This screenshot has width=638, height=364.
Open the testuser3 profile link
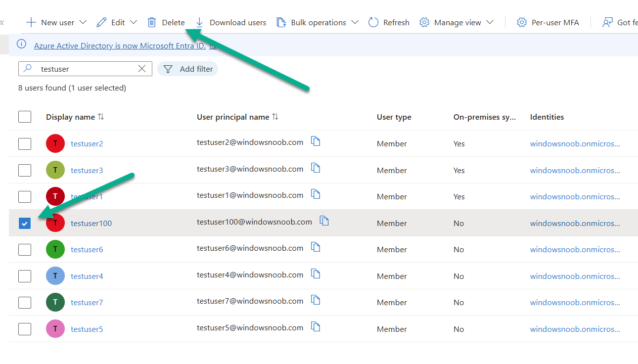[87, 170]
